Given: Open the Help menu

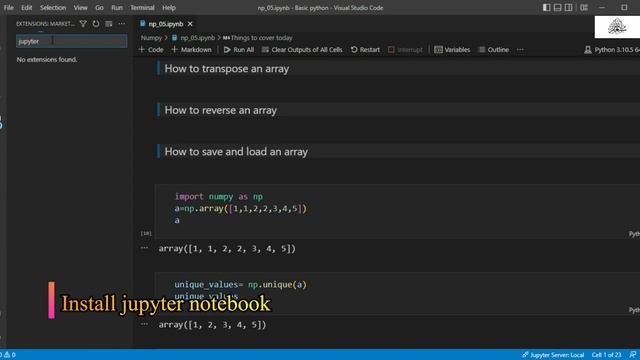Looking at the screenshot, I should (x=169, y=8).
